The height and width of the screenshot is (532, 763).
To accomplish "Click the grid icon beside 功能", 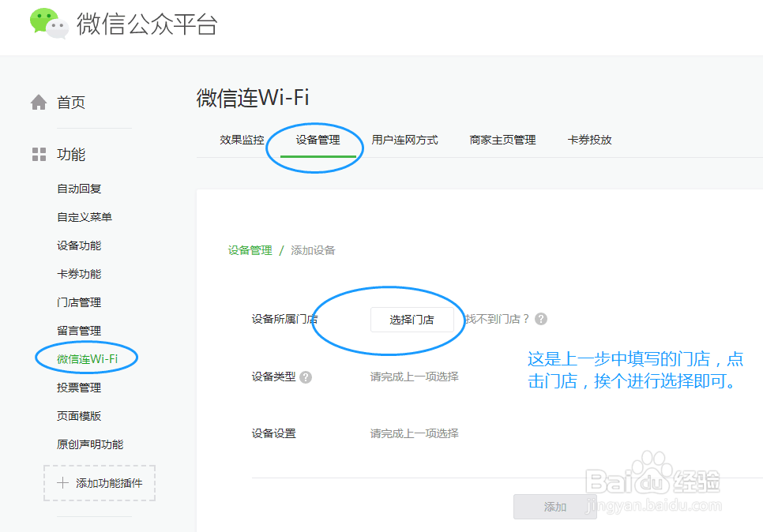I will 39,154.
